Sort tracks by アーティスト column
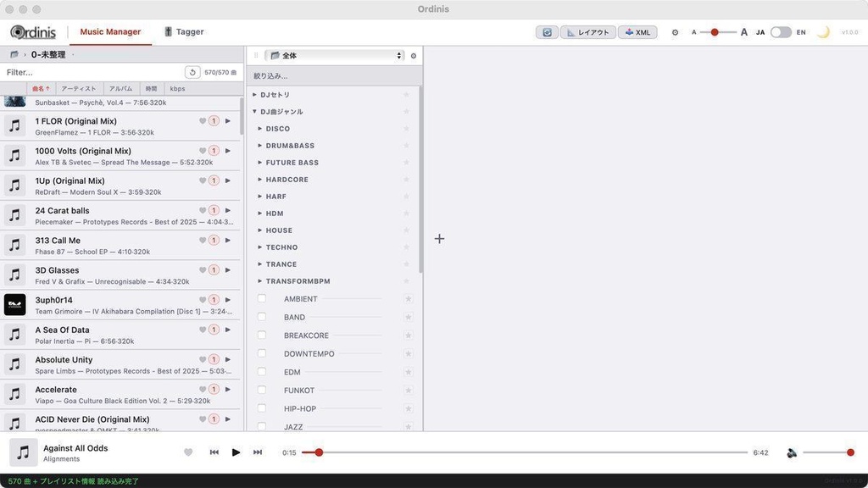This screenshot has height=488, width=868. pyautogui.click(x=77, y=88)
